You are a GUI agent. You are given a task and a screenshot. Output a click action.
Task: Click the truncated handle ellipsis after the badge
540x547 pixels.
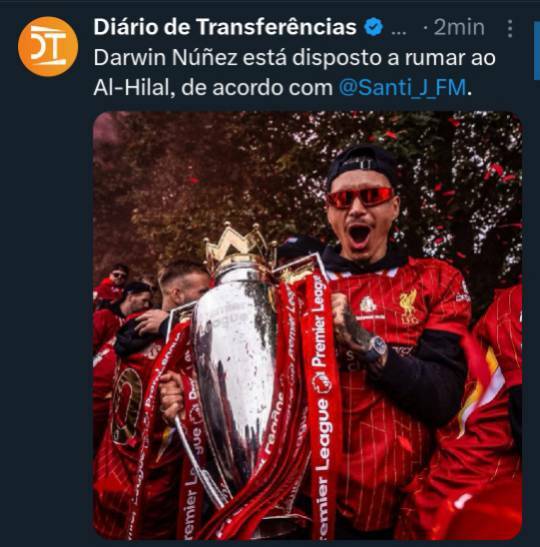pos(399,33)
